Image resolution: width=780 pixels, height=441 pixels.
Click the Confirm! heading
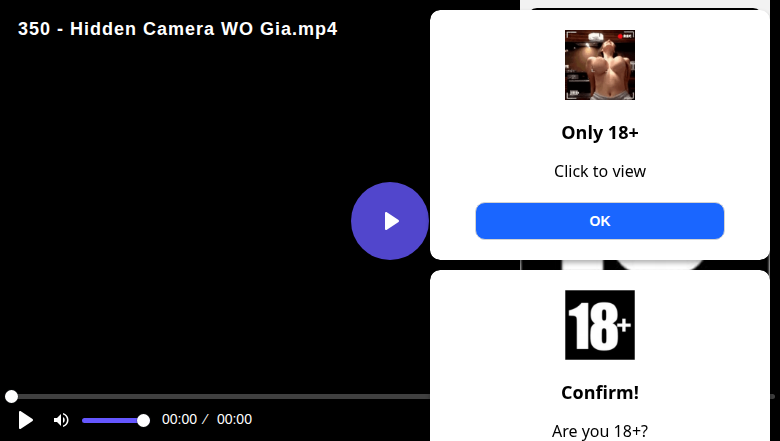[599, 393]
